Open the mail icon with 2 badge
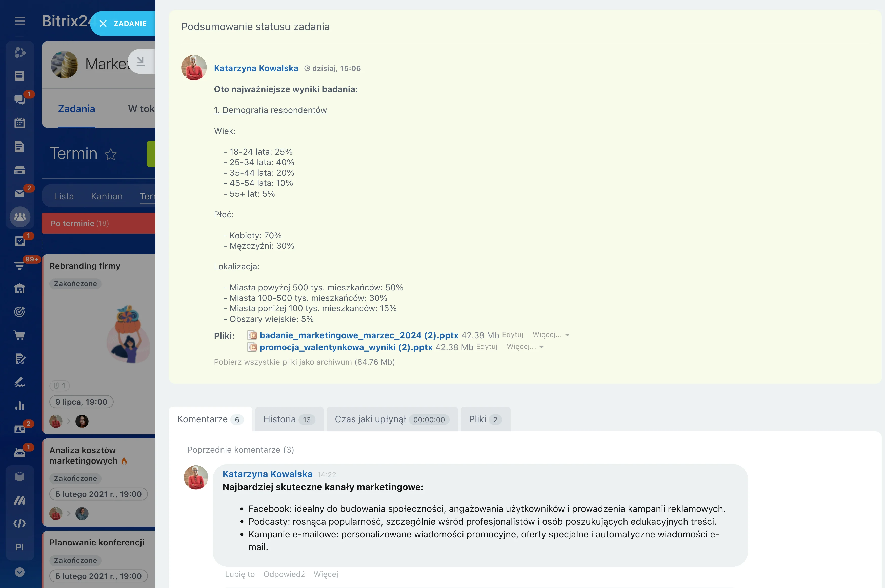Viewport: 885px width, 588px height. pos(19,193)
